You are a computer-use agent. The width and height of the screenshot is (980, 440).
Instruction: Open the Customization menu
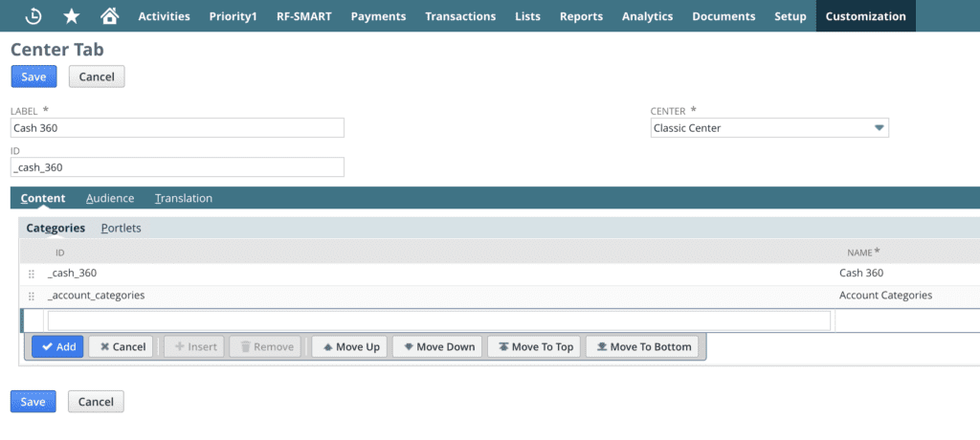coord(865,16)
